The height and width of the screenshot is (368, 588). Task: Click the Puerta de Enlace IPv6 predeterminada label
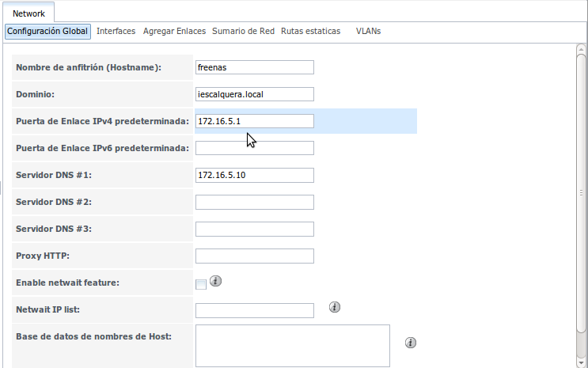pyautogui.click(x=102, y=148)
